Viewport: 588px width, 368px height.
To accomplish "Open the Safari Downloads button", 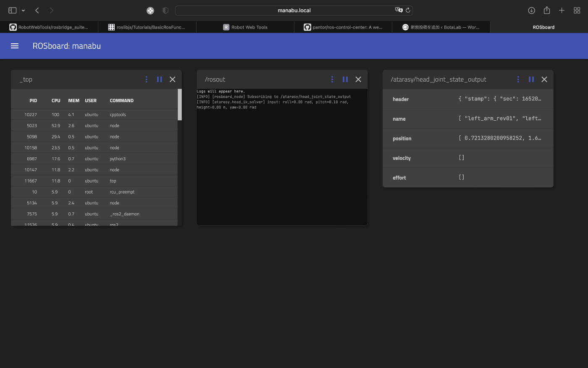I will [x=531, y=10].
